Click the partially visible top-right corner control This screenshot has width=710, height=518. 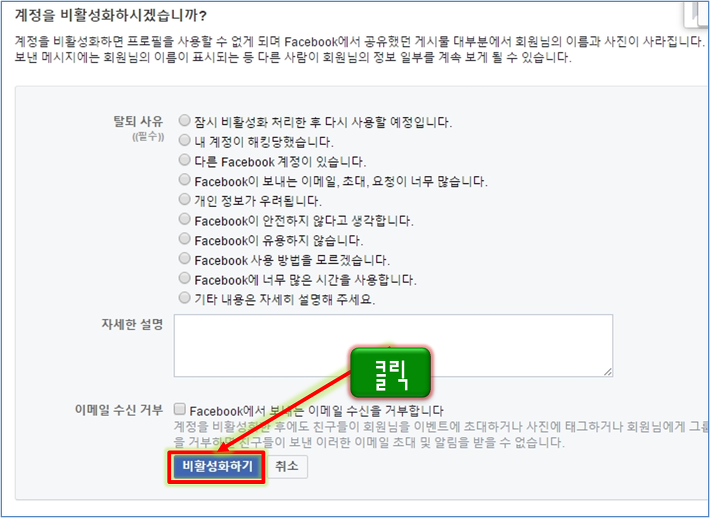point(696,14)
